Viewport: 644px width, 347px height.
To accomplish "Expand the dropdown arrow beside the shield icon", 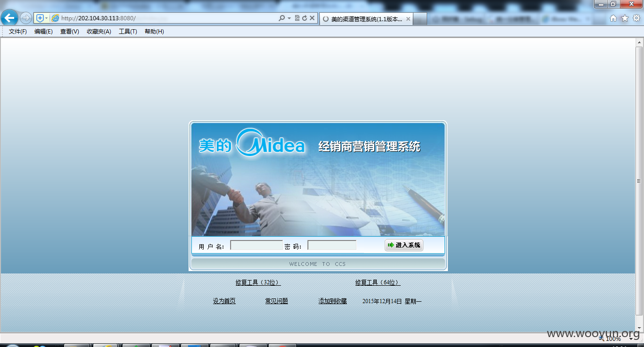I will (46, 18).
